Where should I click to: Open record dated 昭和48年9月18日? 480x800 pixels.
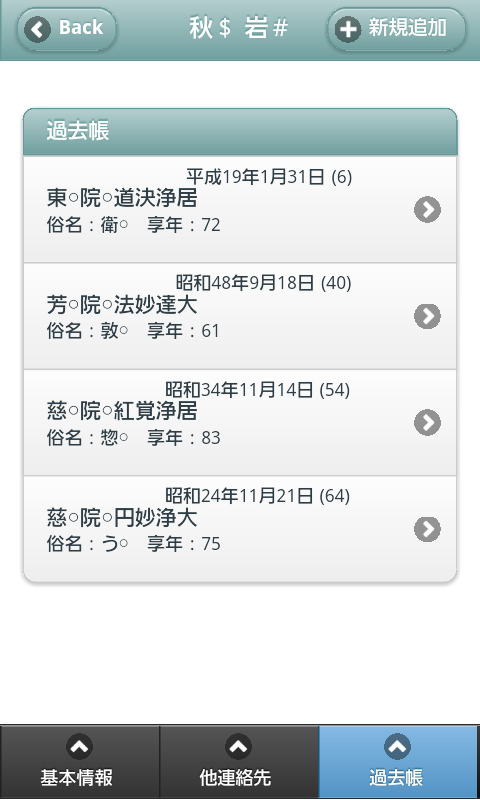coord(240,316)
